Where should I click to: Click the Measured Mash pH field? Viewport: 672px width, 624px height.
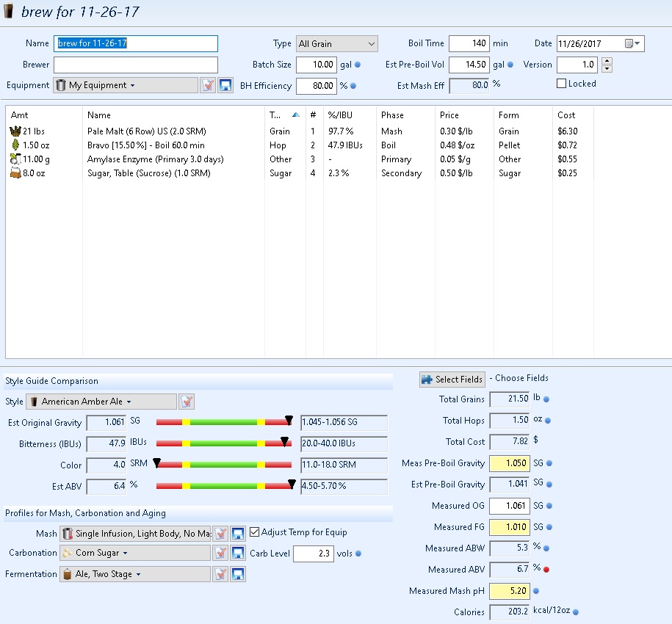510,591
